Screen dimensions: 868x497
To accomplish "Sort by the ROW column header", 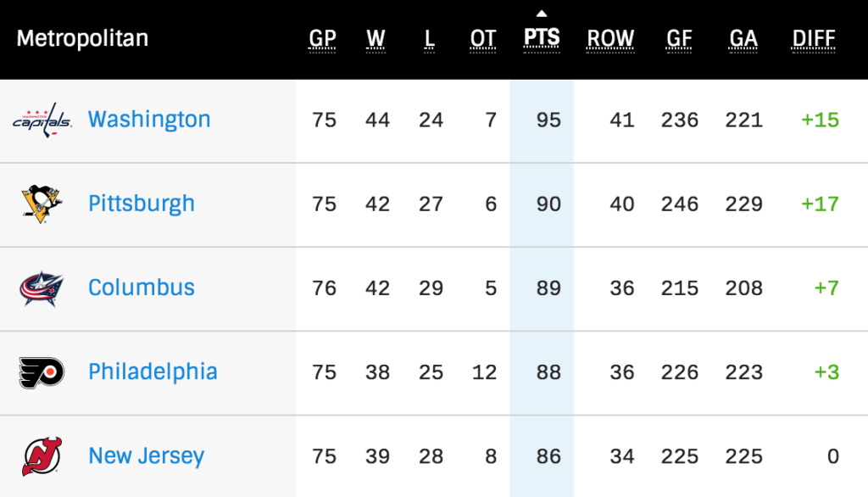I will (x=610, y=39).
